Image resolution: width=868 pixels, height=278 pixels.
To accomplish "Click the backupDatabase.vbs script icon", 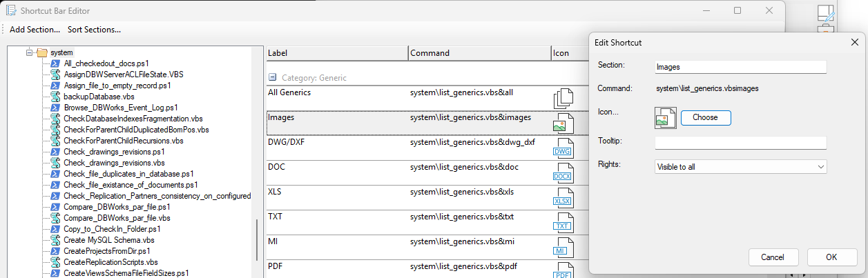I will (55, 97).
